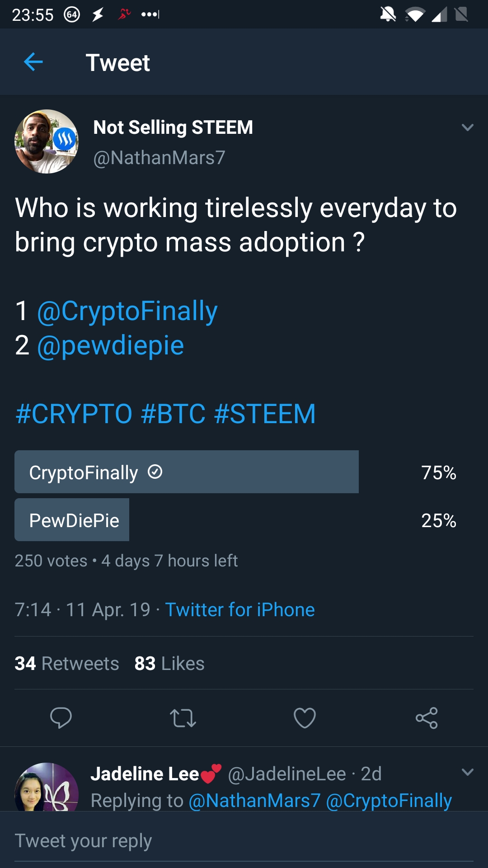Tap the back arrow icon
The image size is (488, 868).
(33, 62)
